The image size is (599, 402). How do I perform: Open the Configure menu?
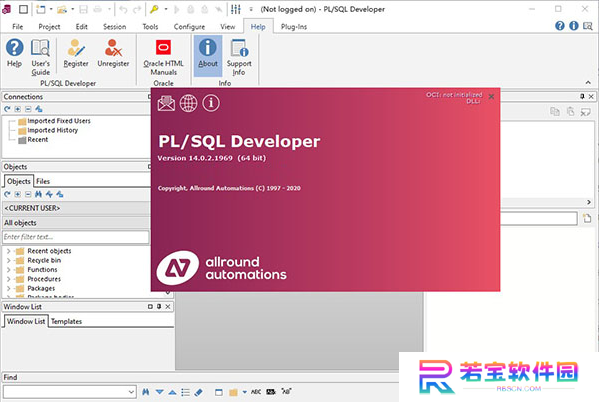point(189,26)
